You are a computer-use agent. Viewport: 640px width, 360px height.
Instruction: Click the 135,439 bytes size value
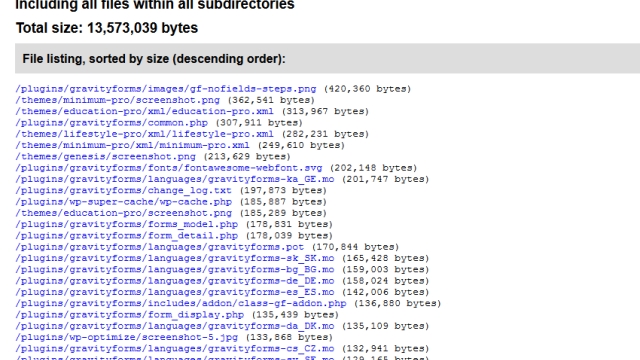(x=295, y=315)
